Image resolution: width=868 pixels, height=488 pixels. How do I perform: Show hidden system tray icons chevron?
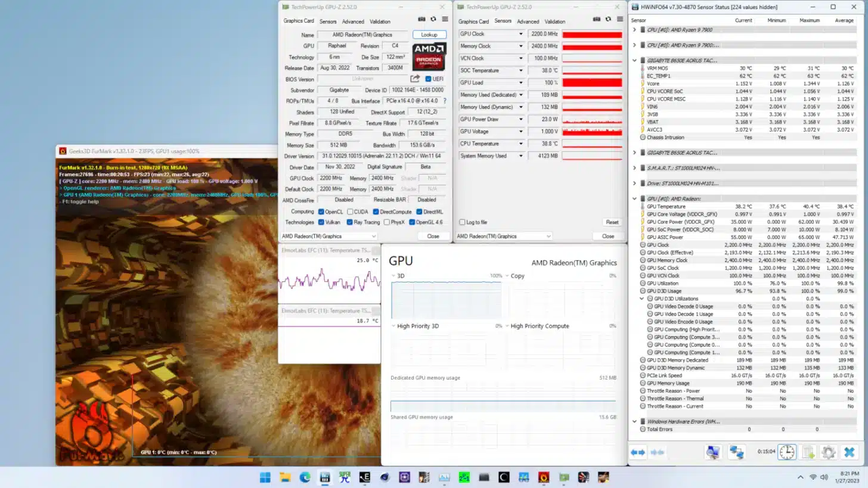tap(801, 477)
